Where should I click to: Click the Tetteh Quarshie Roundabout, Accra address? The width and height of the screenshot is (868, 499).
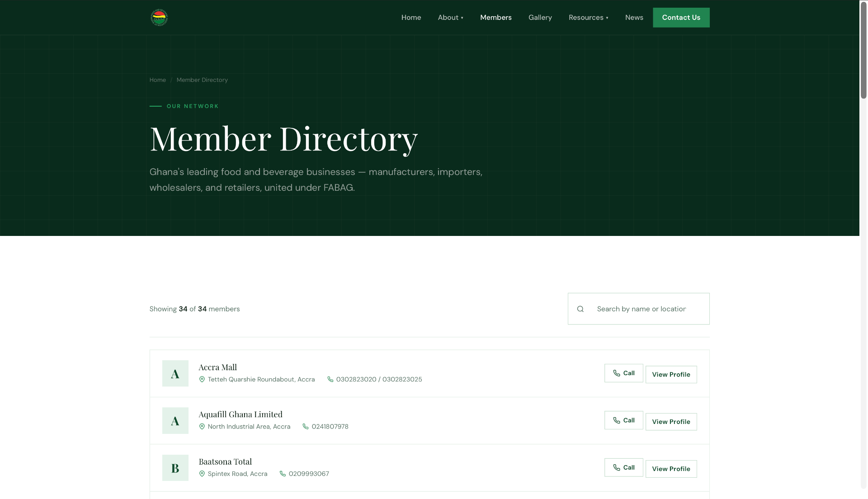click(261, 380)
